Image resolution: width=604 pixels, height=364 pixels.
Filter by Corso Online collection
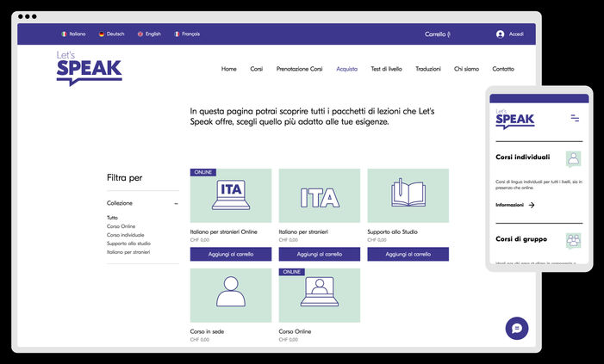121,226
